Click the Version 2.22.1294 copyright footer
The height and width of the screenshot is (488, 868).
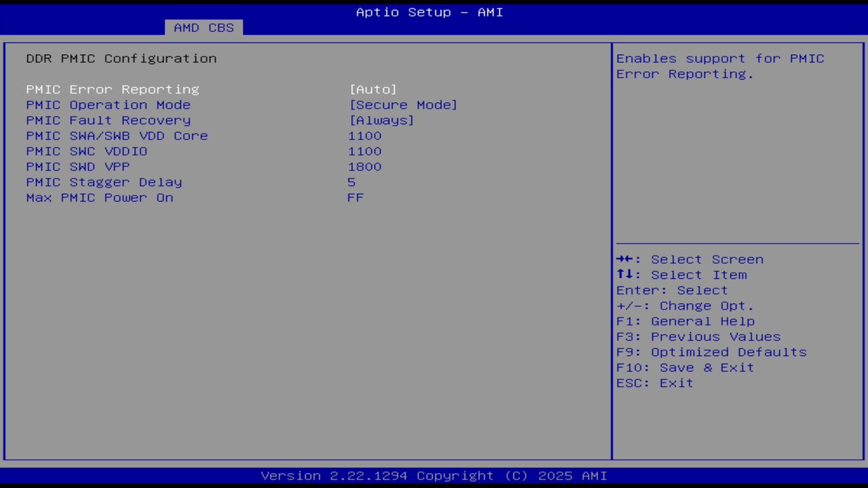point(434,476)
